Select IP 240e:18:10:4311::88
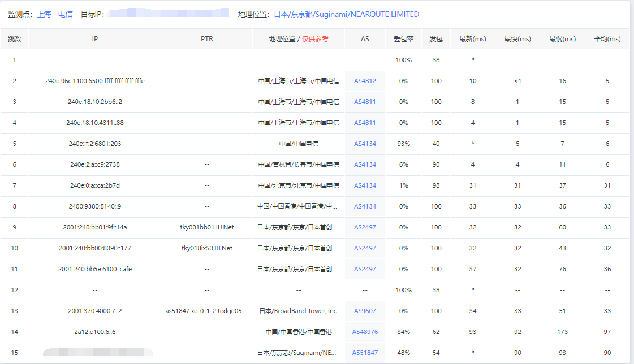634x364 pixels. click(94, 123)
